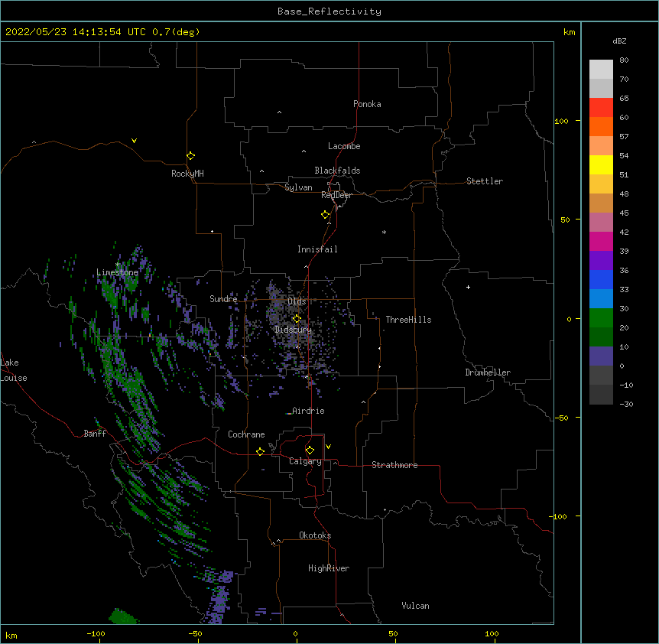Click the Okotoks town label
Screen dimensions: 659x644
[x=315, y=535]
